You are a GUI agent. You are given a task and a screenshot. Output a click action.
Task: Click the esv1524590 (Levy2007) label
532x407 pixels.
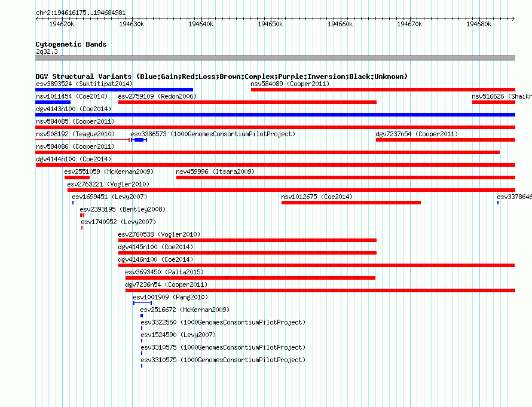pyautogui.click(x=178, y=335)
